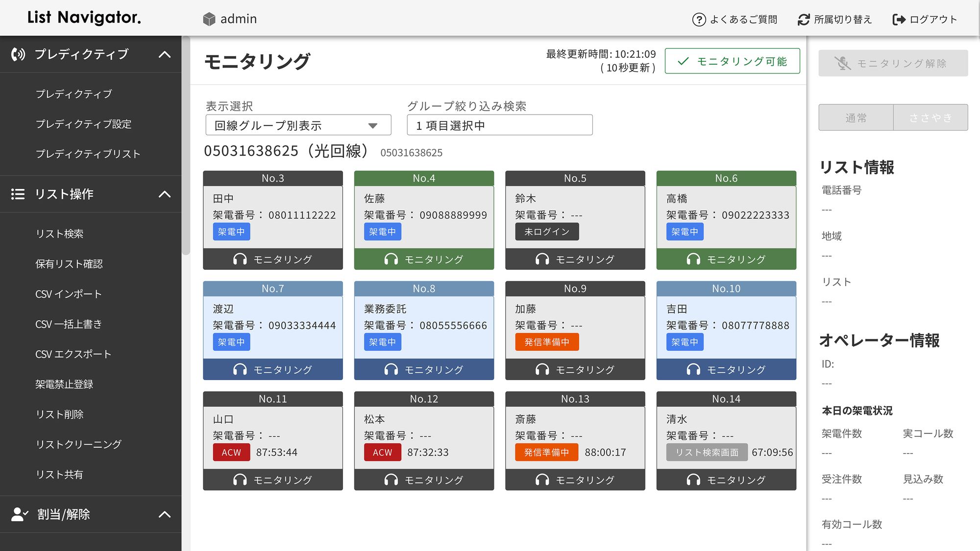Click 発信準備中 badge on 加藤 card
The image size is (980, 551).
pyautogui.click(x=547, y=342)
